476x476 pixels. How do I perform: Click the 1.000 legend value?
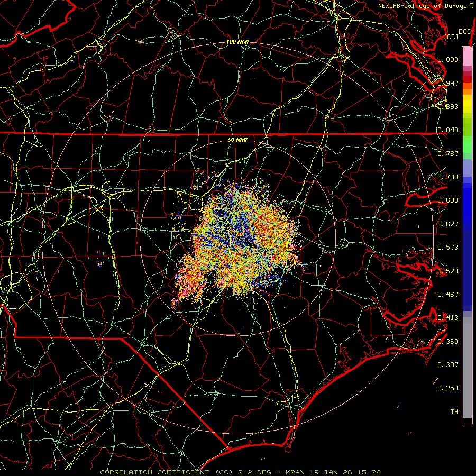click(448, 59)
